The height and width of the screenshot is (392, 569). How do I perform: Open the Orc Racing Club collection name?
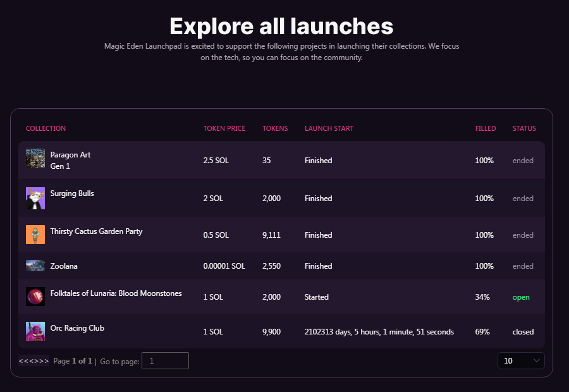point(77,328)
